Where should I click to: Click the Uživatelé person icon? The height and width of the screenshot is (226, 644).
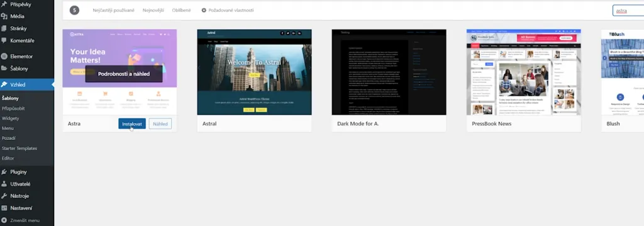click(4, 184)
